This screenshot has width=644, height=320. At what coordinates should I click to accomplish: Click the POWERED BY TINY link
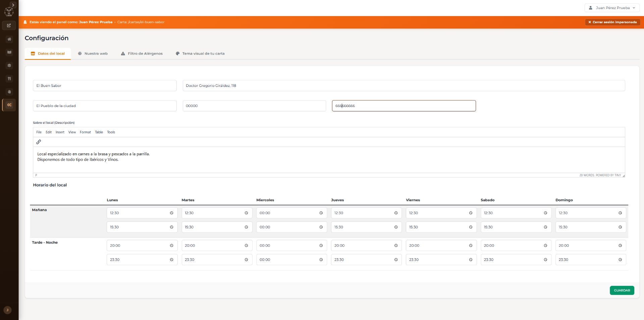[608, 175]
